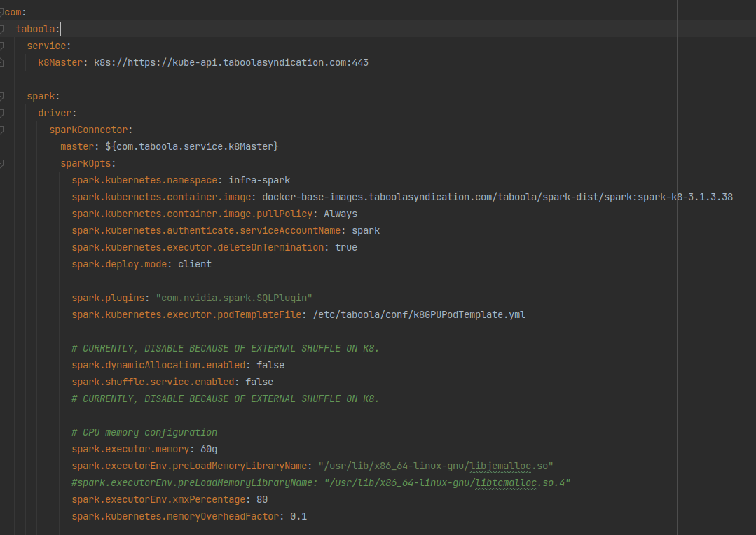Click the commented-out libtcmalloc.so.4 line
This screenshot has height=535, width=756.
321,483
